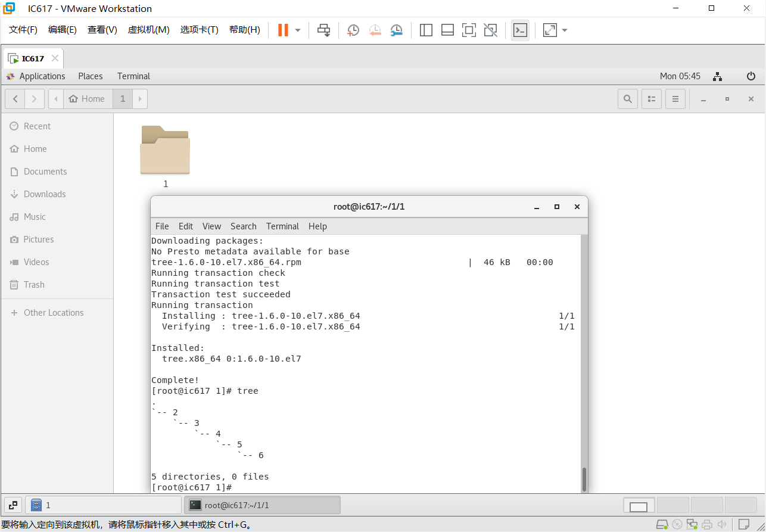Open the 帮助(H) menu
Screen dimensions: 766x532
click(245, 30)
